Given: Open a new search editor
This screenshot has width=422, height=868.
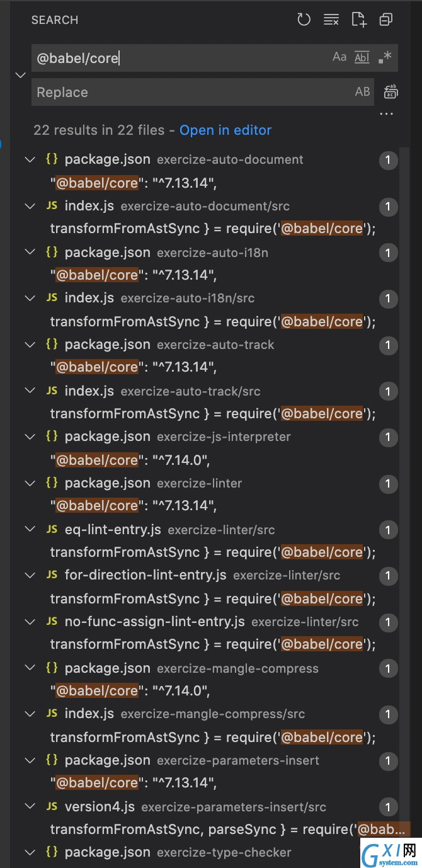Looking at the screenshot, I should tap(359, 20).
